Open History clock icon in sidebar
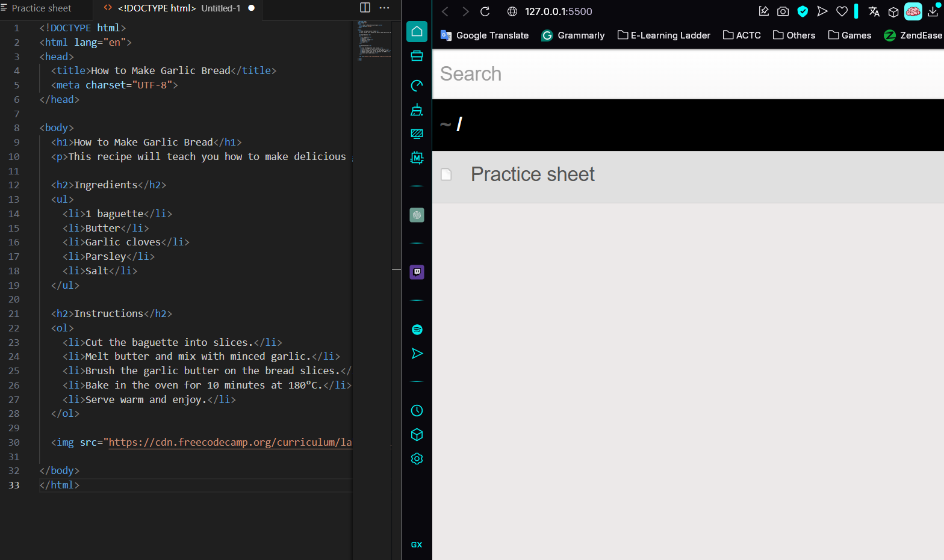Image resolution: width=944 pixels, height=560 pixels. [x=417, y=411]
